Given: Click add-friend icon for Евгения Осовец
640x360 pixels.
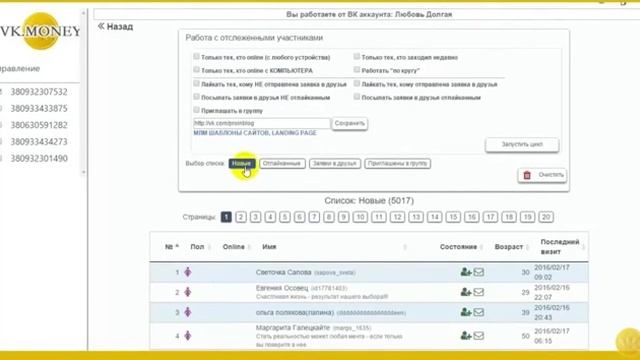Looking at the screenshot, I should (466, 292).
